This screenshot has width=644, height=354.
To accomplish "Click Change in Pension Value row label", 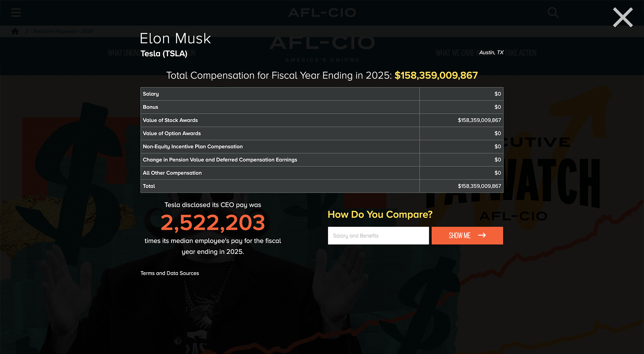I will (x=220, y=160).
